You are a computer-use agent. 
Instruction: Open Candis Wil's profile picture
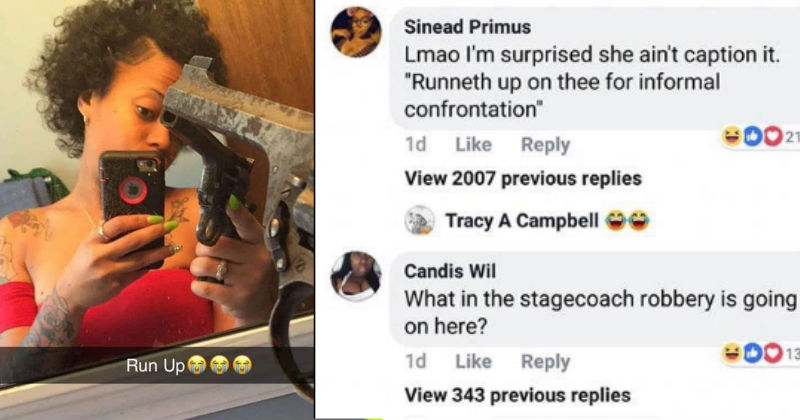356,276
